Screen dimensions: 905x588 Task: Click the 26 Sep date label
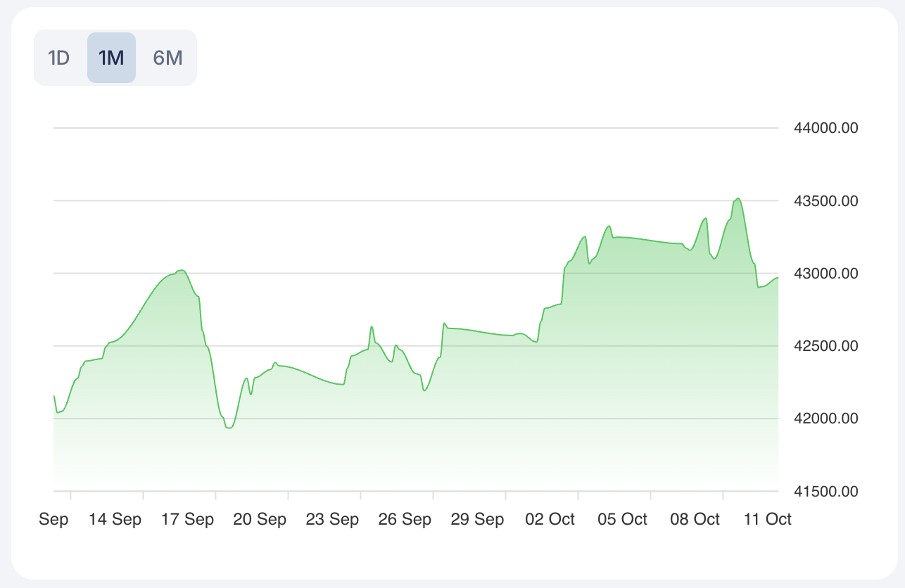click(x=405, y=520)
